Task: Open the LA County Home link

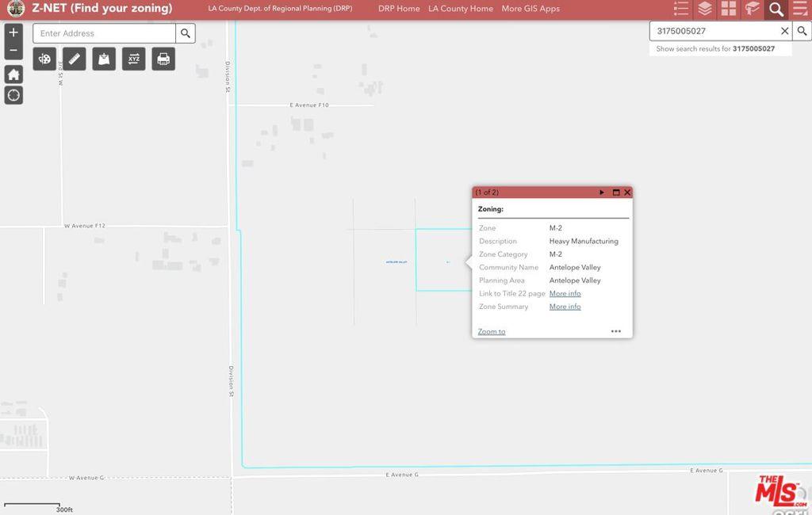Action: click(x=461, y=9)
